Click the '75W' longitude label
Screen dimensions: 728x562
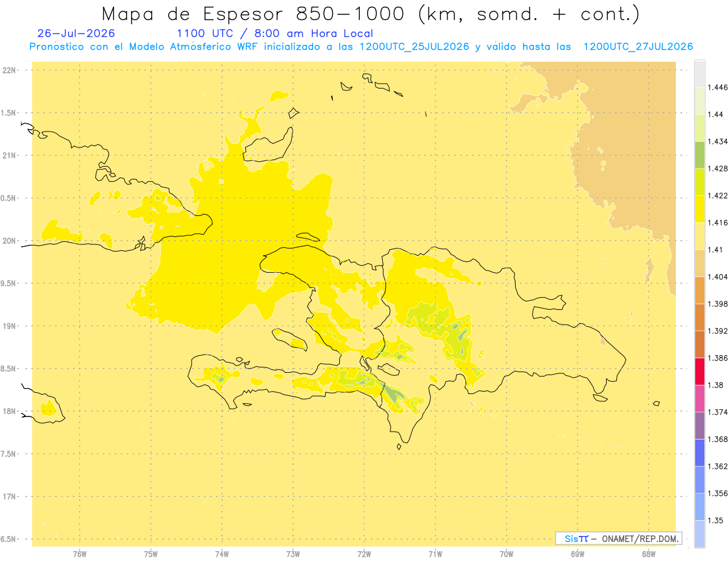[150, 554]
